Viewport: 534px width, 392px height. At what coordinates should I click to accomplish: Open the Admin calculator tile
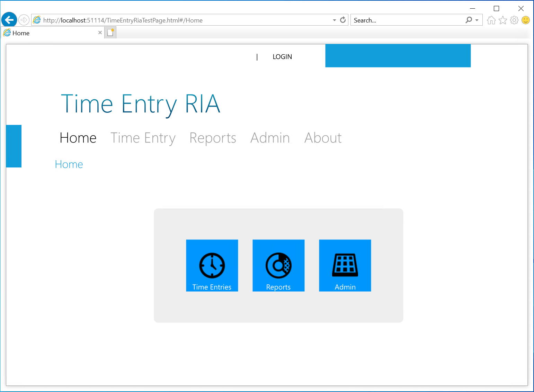click(x=345, y=265)
